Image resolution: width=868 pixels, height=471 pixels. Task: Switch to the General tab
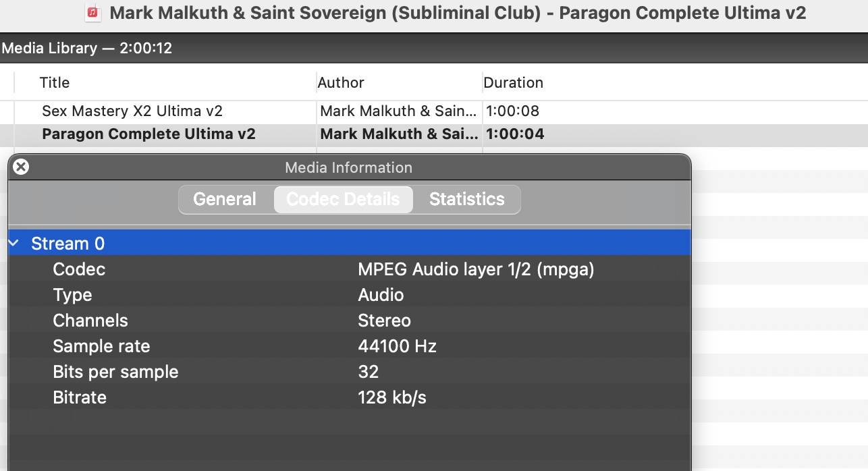225,200
